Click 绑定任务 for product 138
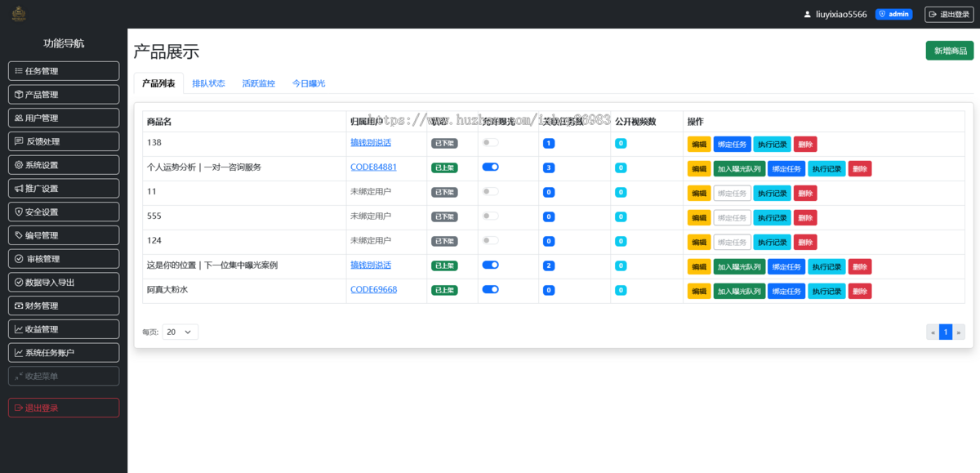980x473 pixels. point(733,144)
